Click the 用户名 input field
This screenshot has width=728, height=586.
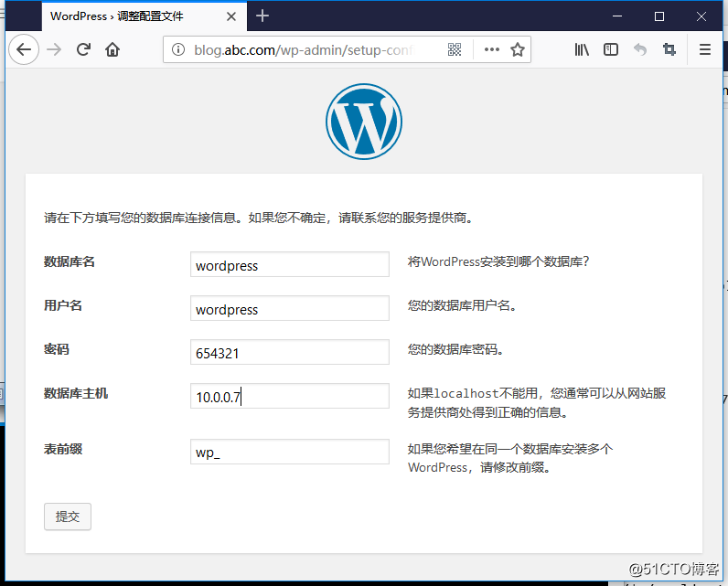pyautogui.click(x=290, y=308)
